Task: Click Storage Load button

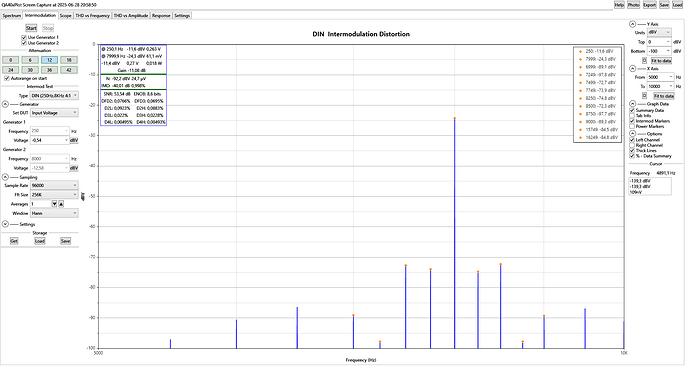Action: [x=40, y=241]
